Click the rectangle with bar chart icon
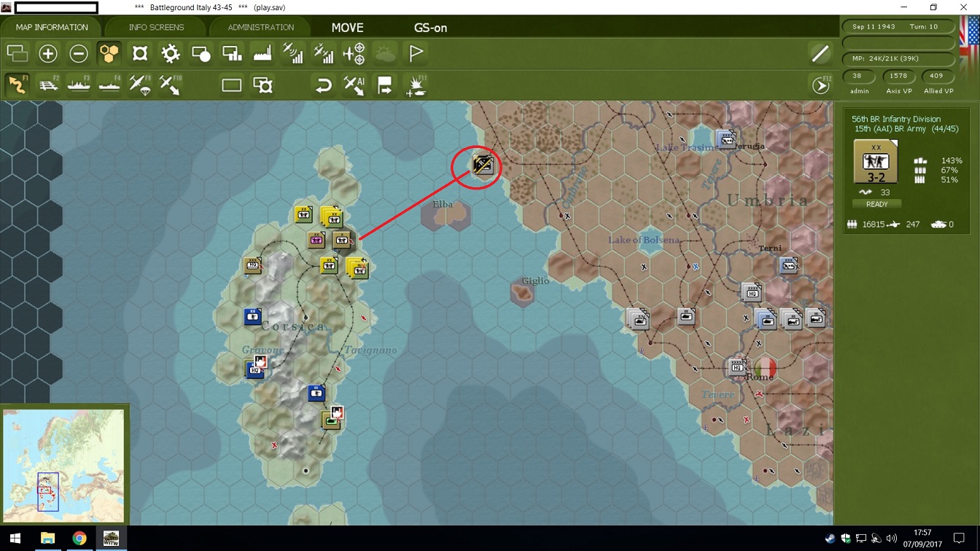Screen dimensions: 980x551 (x=232, y=53)
